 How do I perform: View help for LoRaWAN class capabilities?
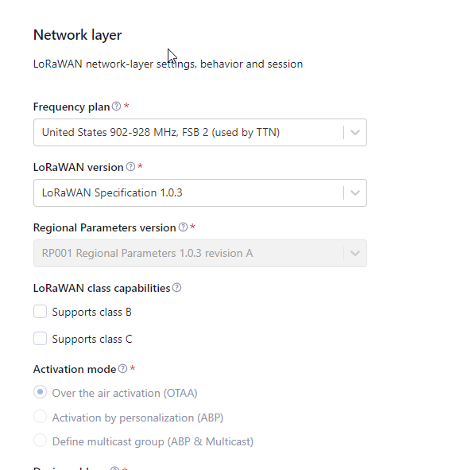pos(176,288)
